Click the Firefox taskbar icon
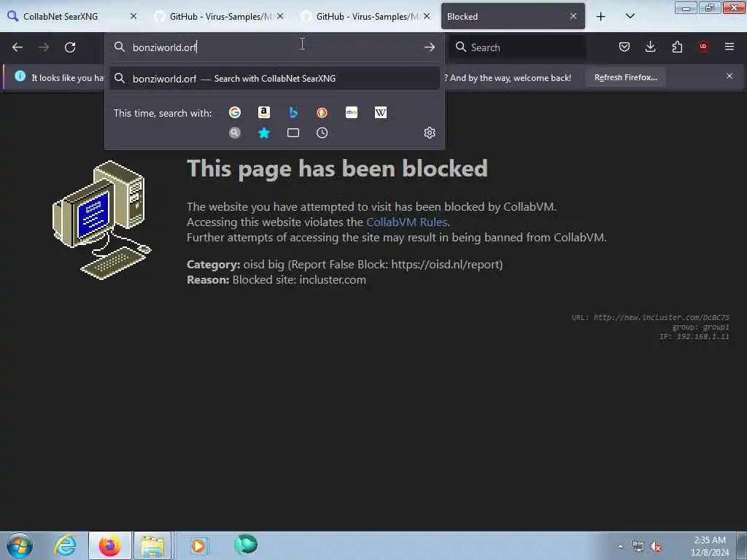 click(109, 545)
